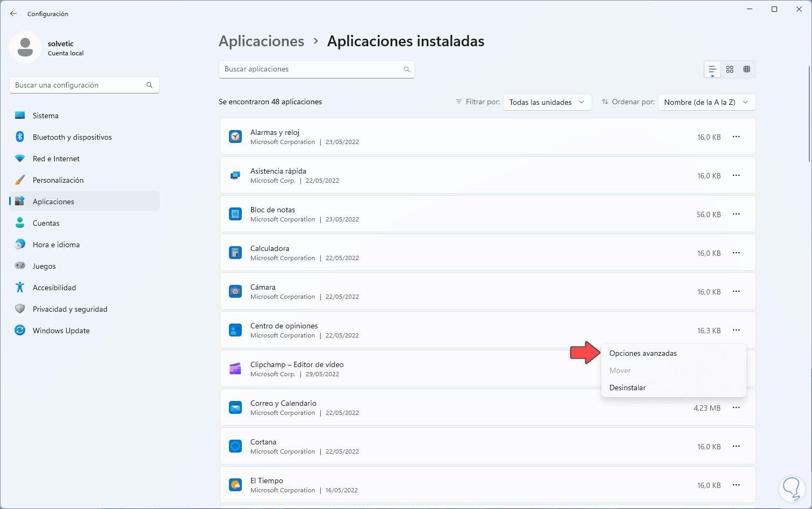This screenshot has width=812, height=509.
Task: Click the search magnifier in Buscar aplicaciones
Action: point(407,69)
